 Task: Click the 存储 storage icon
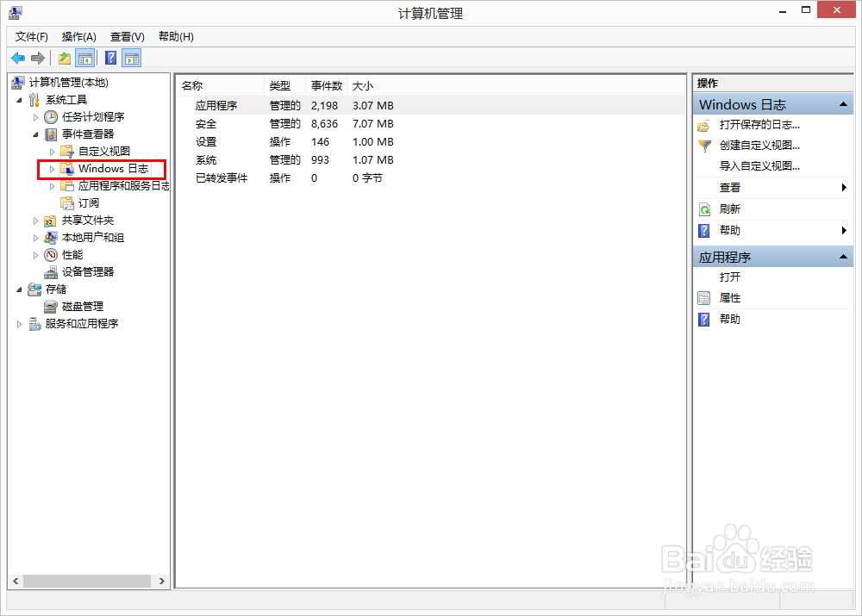(x=34, y=289)
